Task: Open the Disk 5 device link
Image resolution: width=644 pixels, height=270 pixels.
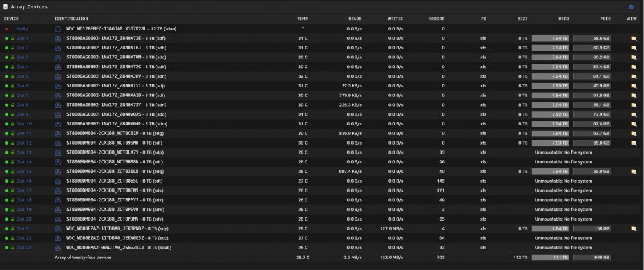Action: click(x=23, y=76)
